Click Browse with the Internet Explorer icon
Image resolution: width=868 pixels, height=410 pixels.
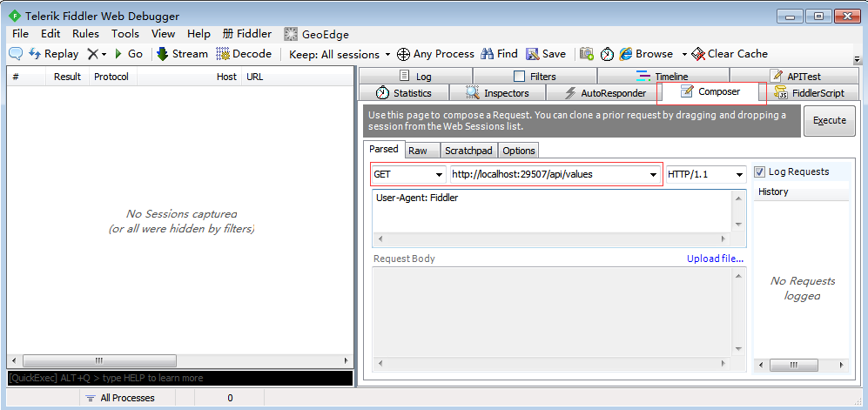coord(646,54)
